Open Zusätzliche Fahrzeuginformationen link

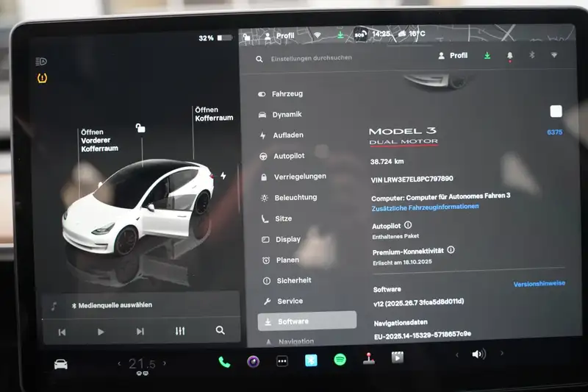tap(425, 207)
